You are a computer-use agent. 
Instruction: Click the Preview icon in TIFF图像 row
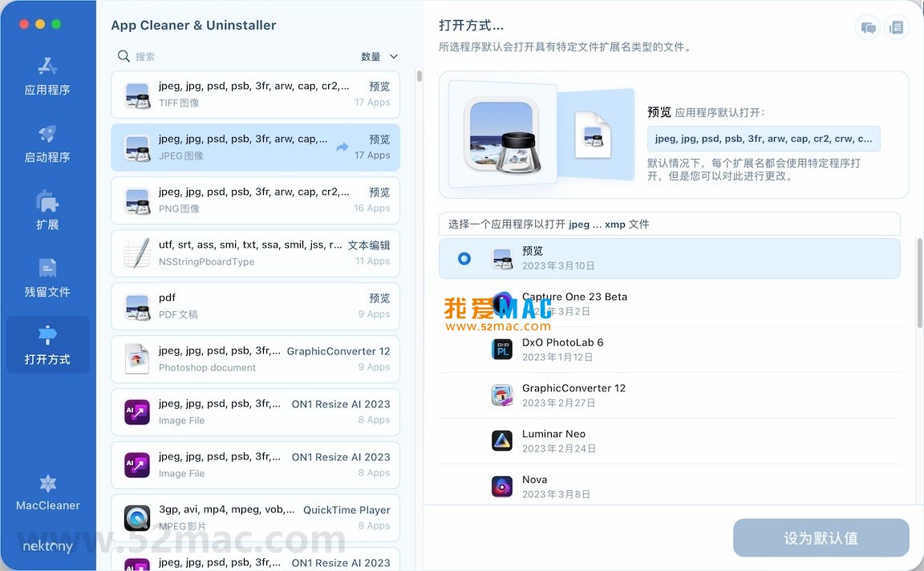point(137,95)
